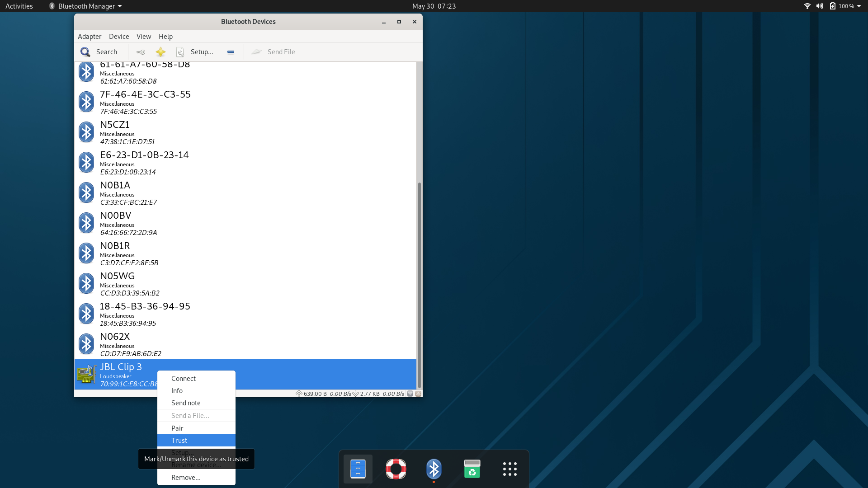Image resolution: width=868 pixels, height=488 pixels.
Task: Click the device list vertical scrollbar
Action: [420, 285]
